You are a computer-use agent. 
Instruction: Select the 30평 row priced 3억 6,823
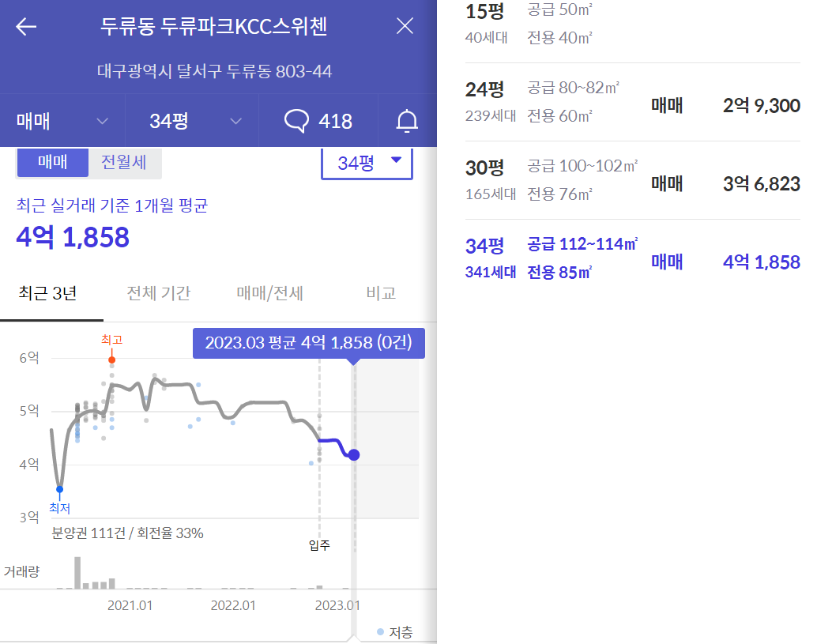(633, 180)
